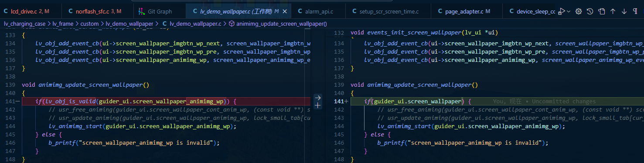This screenshot has height=163, width=644.
Task: Click lv_charging_case breadcrumb
Action: (x=24, y=24)
